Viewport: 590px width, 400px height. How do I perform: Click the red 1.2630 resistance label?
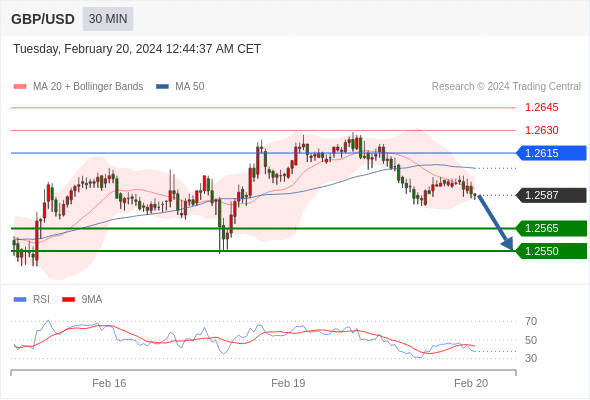point(541,130)
